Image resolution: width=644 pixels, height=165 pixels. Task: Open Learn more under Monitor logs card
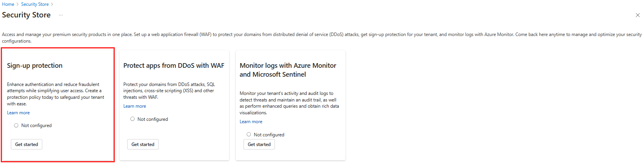251,122
